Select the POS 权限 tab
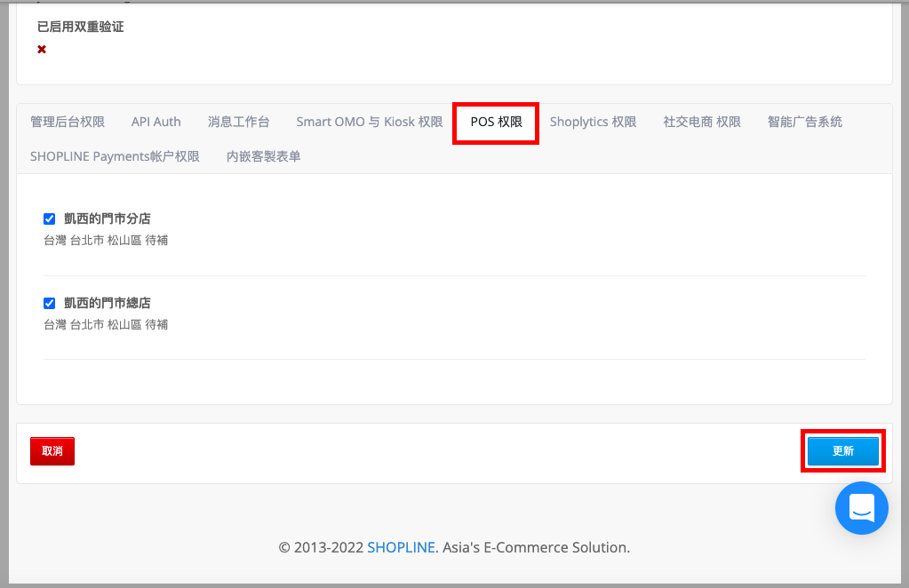Viewport: 909px width, 588px height. [x=496, y=122]
